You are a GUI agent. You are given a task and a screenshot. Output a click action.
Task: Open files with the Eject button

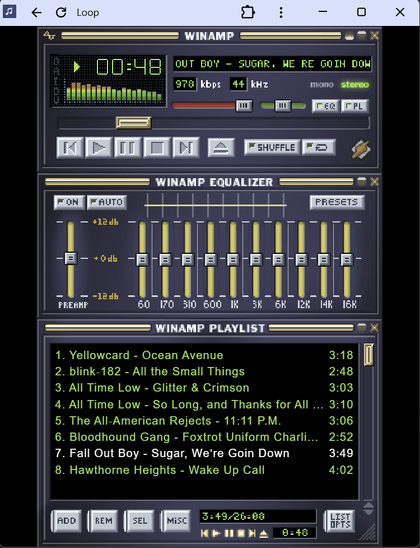click(x=221, y=147)
